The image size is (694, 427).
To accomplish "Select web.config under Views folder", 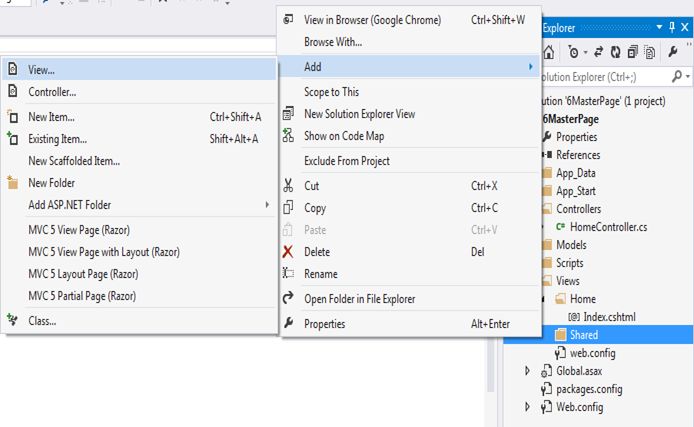I will click(x=592, y=353).
